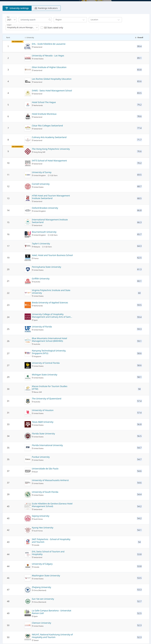Open University of Calgary link

[42, 564]
